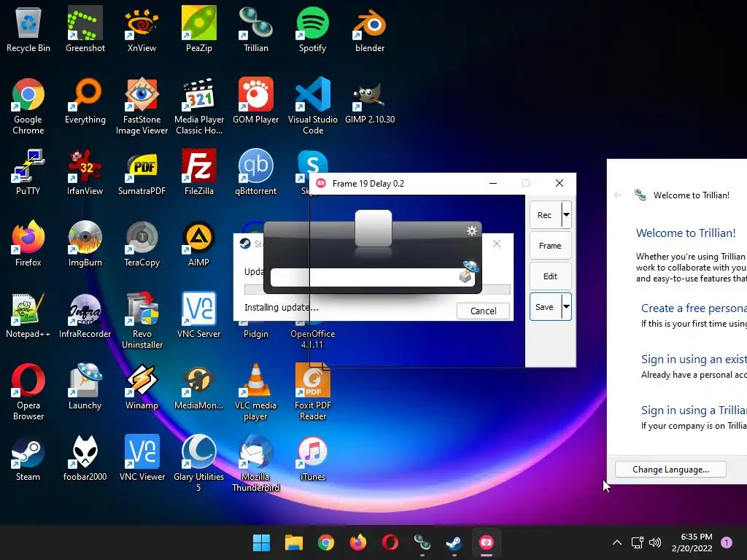747x560 pixels.
Task: Select the SumatraPDF shortcut
Action: [142, 172]
